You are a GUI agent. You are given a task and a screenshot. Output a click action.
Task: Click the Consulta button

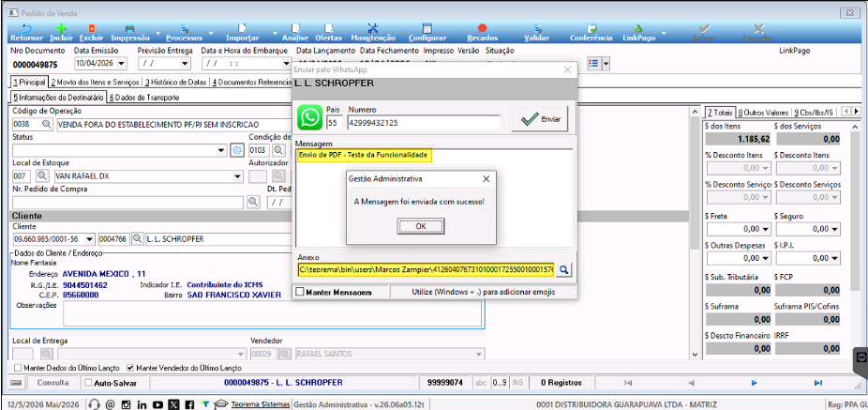point(52,383)
